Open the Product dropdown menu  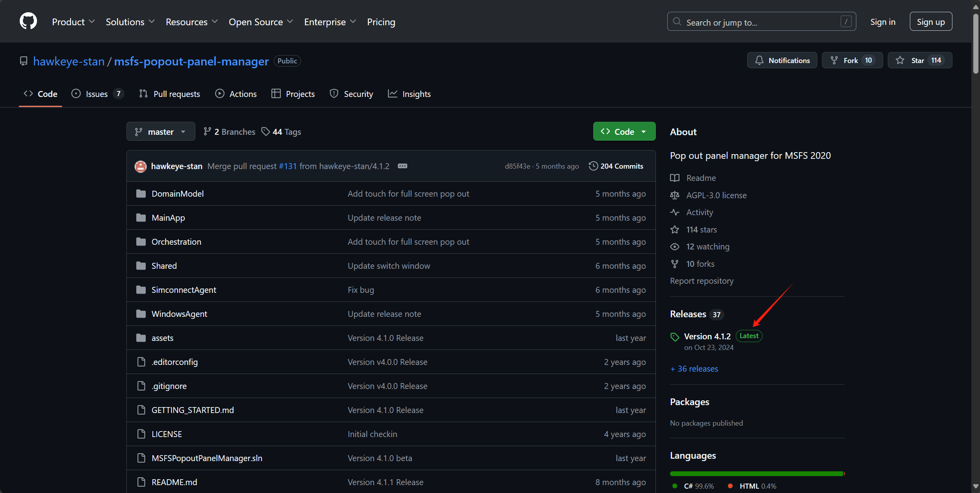(x=73, y=22)
